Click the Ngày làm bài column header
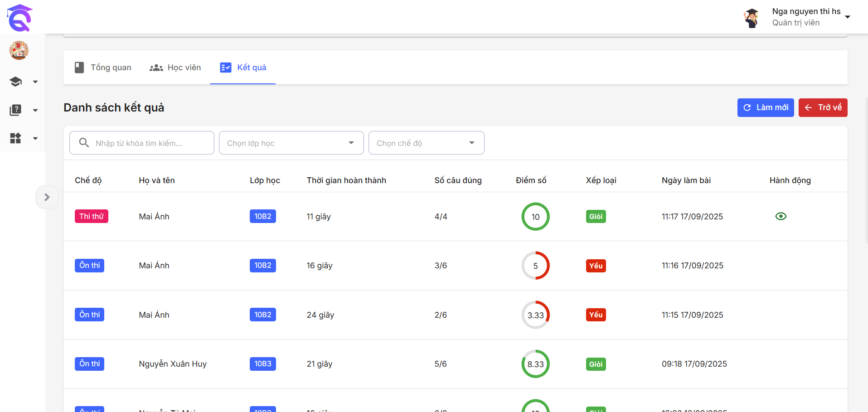The image size is (868, 412). click(686, 180)
